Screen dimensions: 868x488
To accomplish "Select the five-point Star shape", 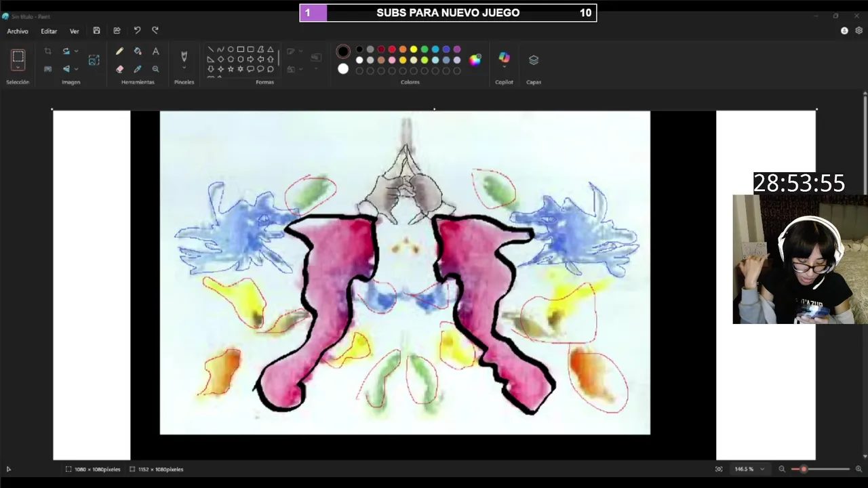I will coord(231,69).
